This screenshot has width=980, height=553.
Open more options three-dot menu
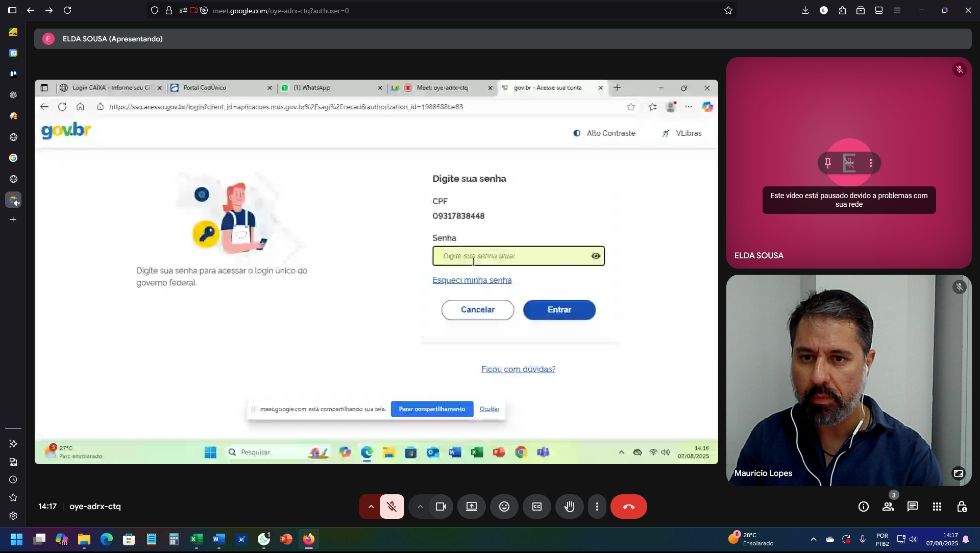(597, 507)
